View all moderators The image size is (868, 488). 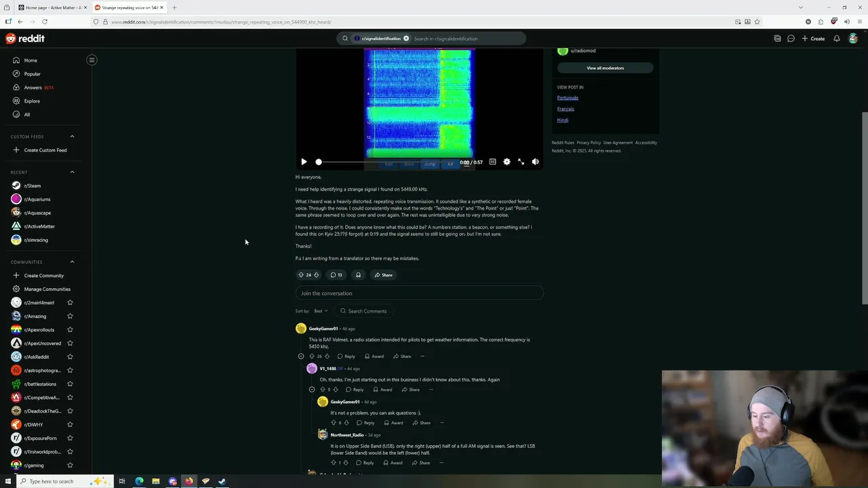[605, 68]
